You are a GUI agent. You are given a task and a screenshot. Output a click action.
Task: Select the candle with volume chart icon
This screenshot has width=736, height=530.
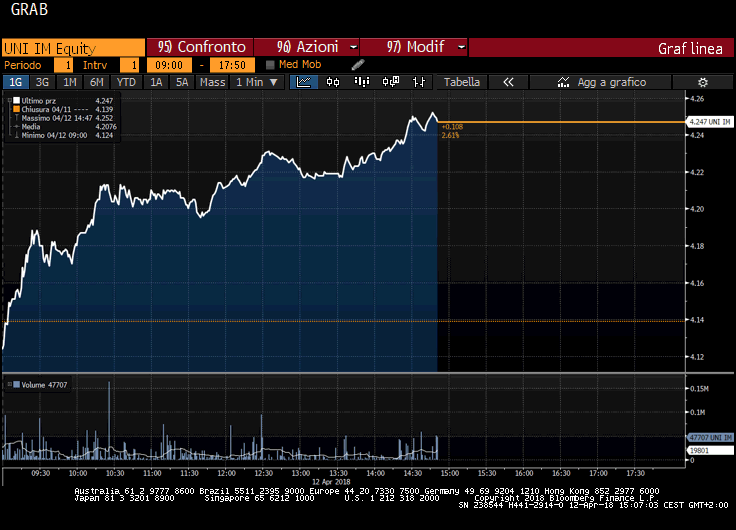[x=391, y=82]
